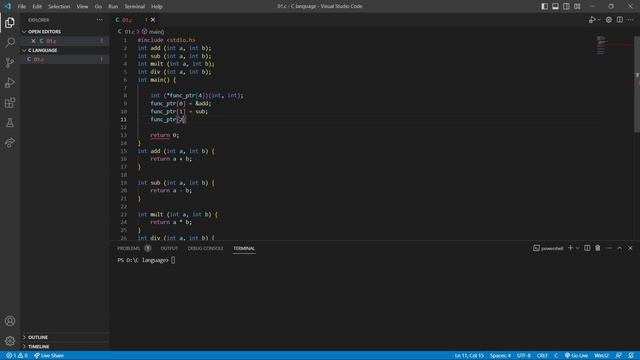Screen dimensions: 640x360
Task: Open the Live Share activity bar icon
Action: 10,142
